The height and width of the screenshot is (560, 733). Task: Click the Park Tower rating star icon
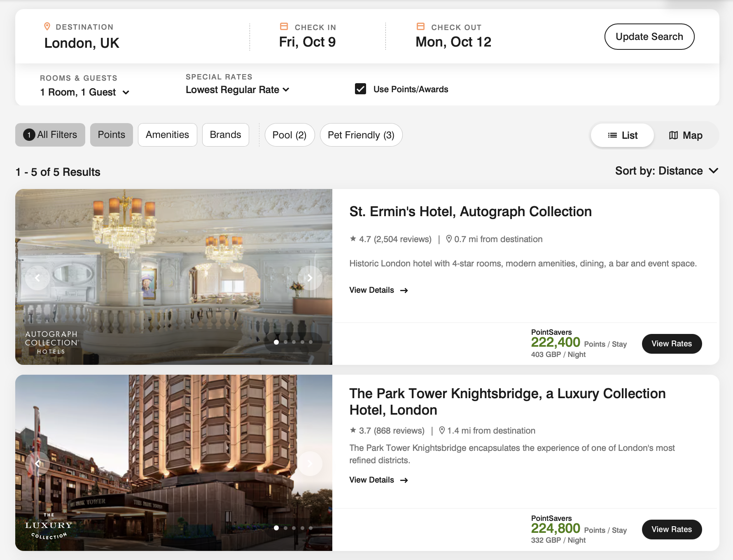[353, 430]
